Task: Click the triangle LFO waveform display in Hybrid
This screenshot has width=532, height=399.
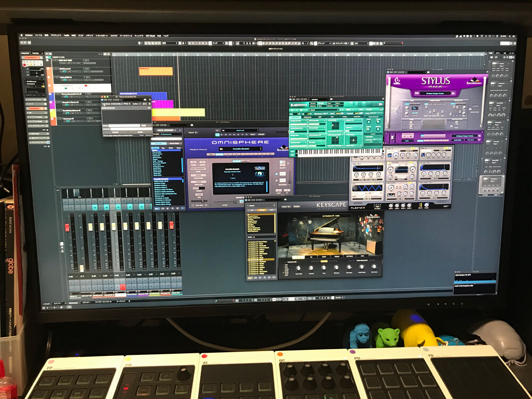Action: pos(368,188)
